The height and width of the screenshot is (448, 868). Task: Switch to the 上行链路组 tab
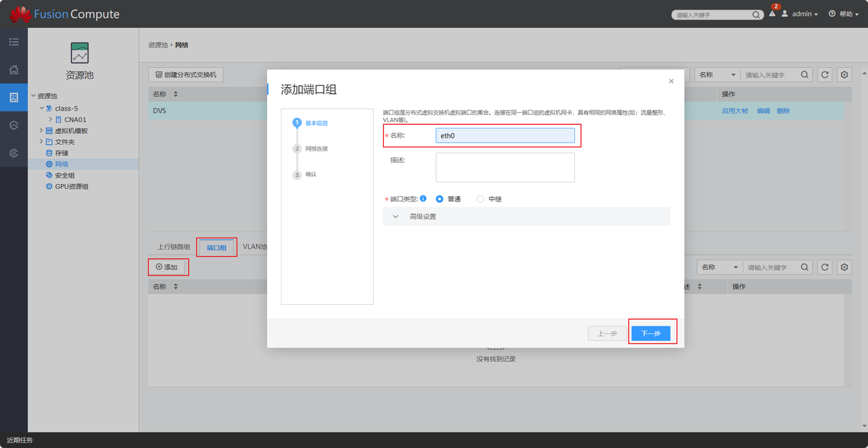point(174,247)
